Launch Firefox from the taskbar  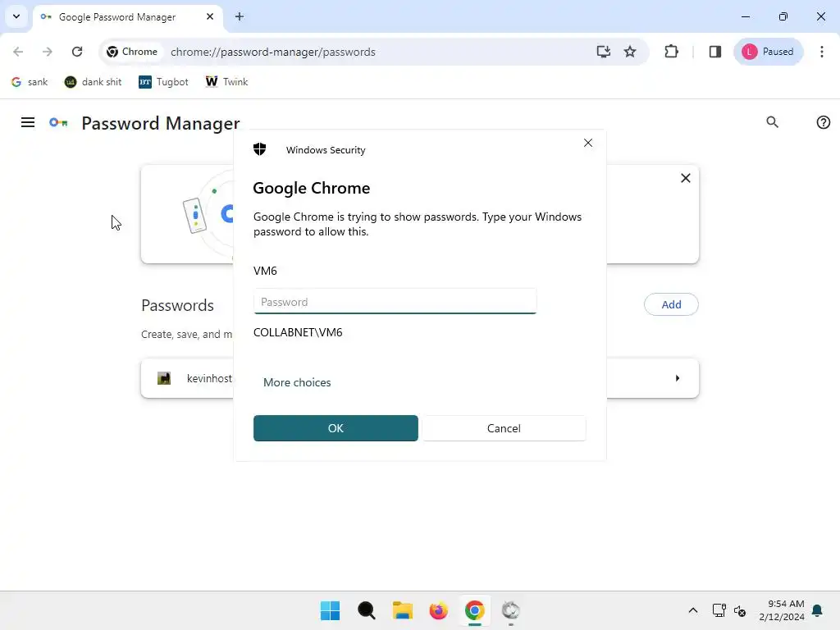tap(438, 610)
